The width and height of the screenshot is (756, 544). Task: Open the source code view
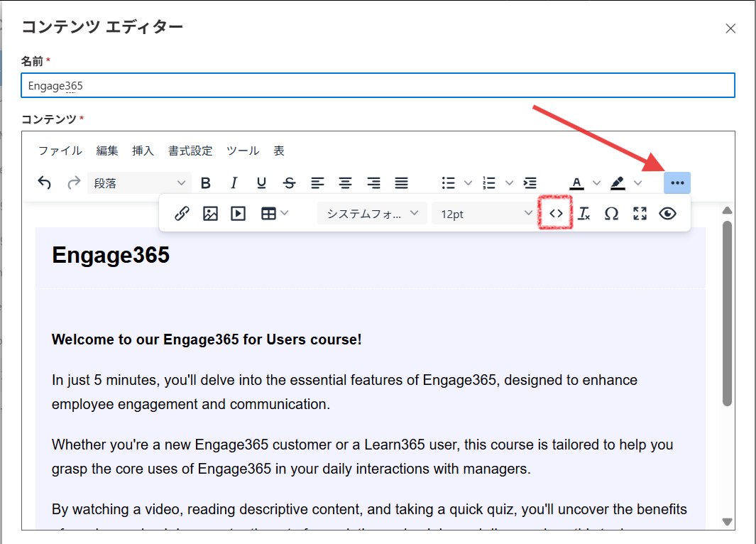click(555, 213)
